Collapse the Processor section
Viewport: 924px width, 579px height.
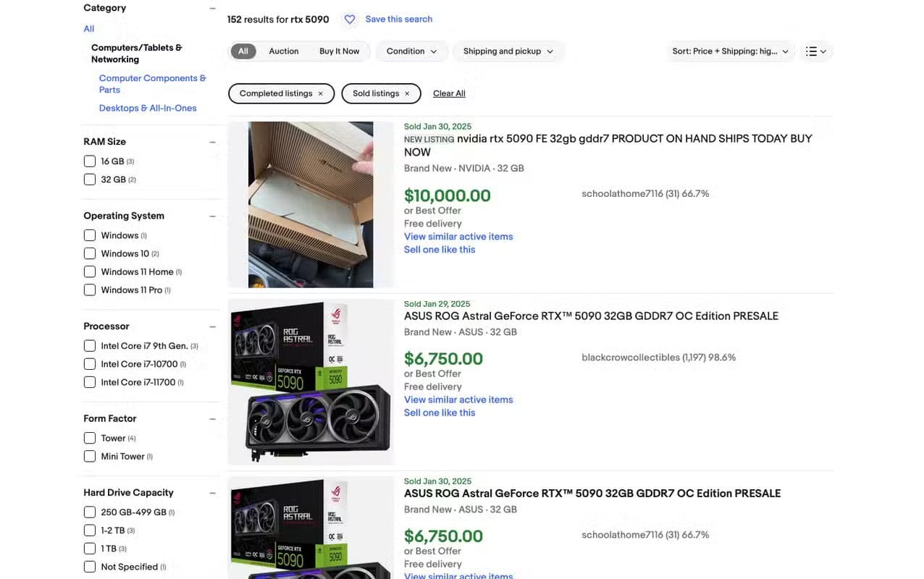[212, 326]
